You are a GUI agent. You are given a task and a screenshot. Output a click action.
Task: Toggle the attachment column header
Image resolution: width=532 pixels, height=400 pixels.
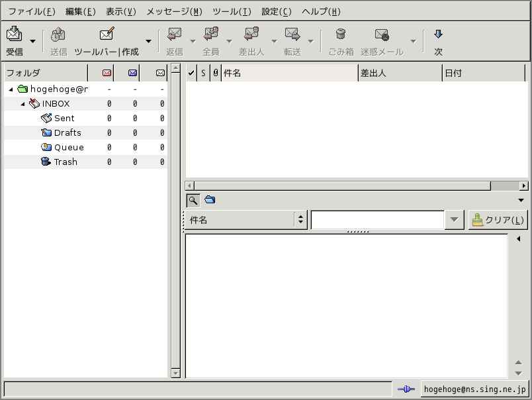[216, 73]
